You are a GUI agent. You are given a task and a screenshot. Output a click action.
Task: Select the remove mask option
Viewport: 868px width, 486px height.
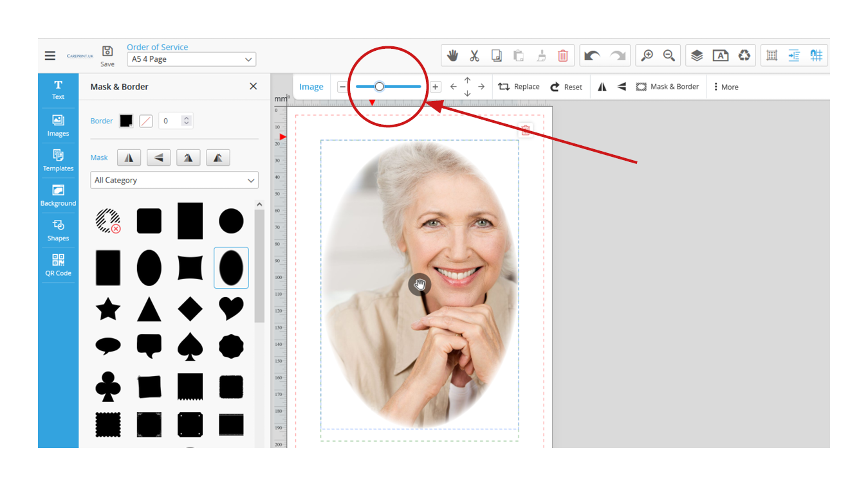(108, 221)
